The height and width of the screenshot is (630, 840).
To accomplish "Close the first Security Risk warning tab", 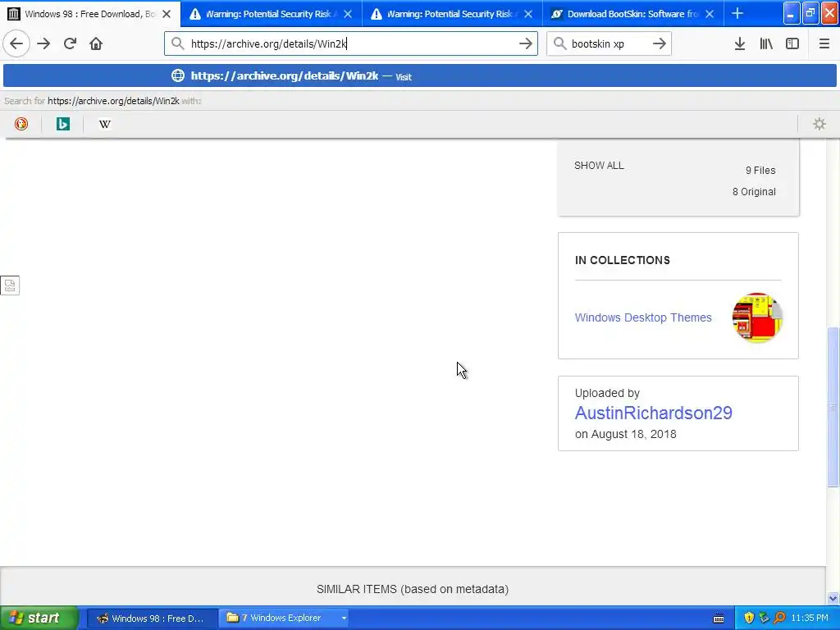I will 348,14.
